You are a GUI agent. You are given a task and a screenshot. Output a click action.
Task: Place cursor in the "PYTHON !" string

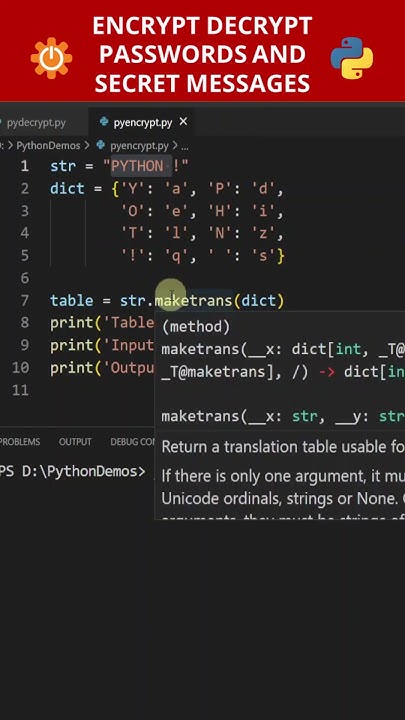click(x=146, y=166)
